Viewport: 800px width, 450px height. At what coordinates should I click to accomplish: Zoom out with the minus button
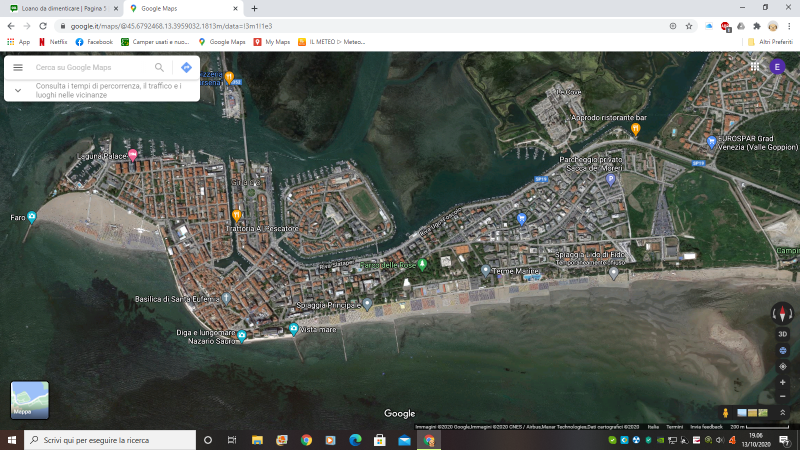[782, 396]
